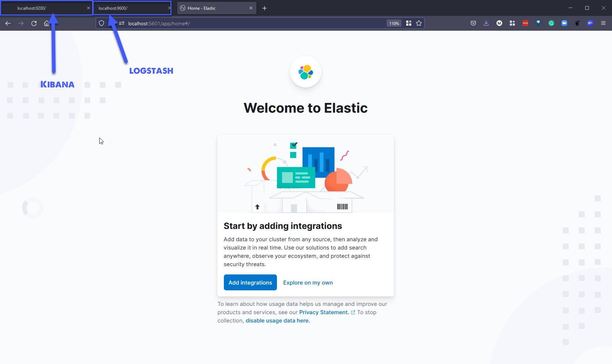Screen dimensions: 612x364
Task: Save the page to Pocket
Action: [x=473, y=23]
